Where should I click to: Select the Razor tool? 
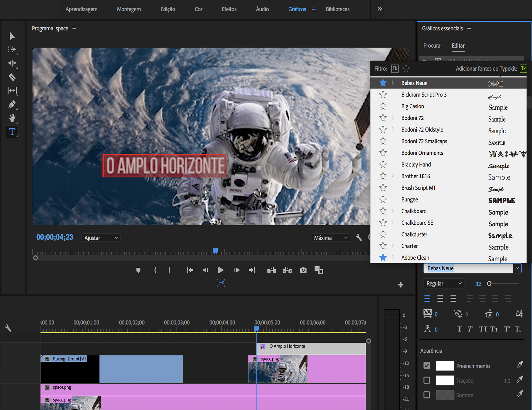[x=12, y=77]
